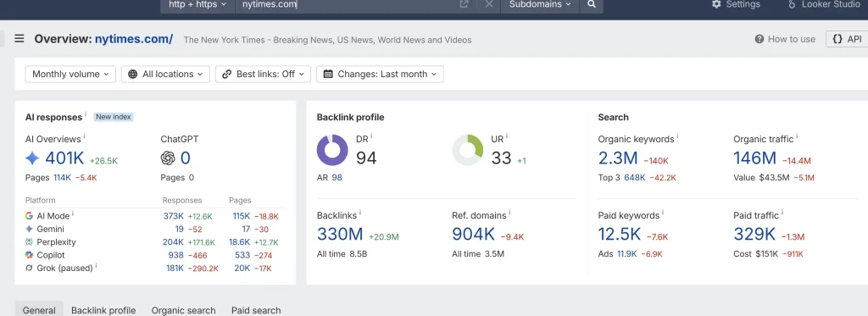868x316 pixels.
Task: Click the Perplexity platform icon
Action: click(x=30, y=241)
